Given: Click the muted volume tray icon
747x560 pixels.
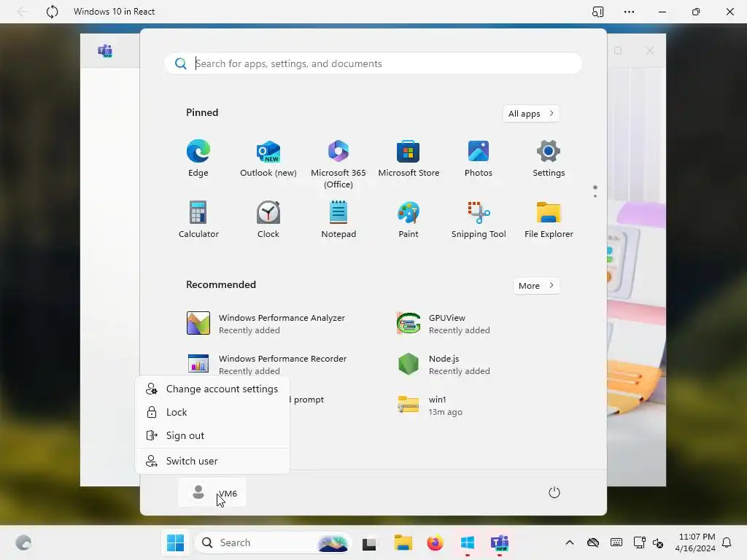Looking at the screenshot, I should tap(658, 542).
